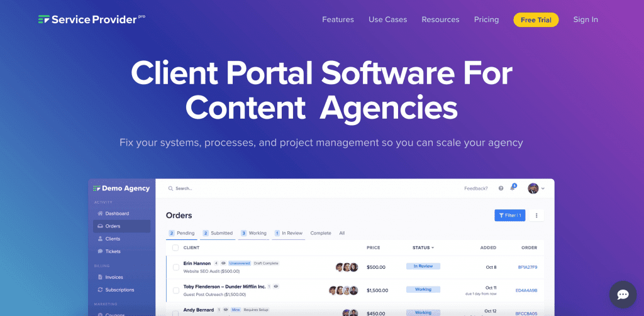Check the select-all checkbox in table header

pyautogui.click(x=175, y=248)
